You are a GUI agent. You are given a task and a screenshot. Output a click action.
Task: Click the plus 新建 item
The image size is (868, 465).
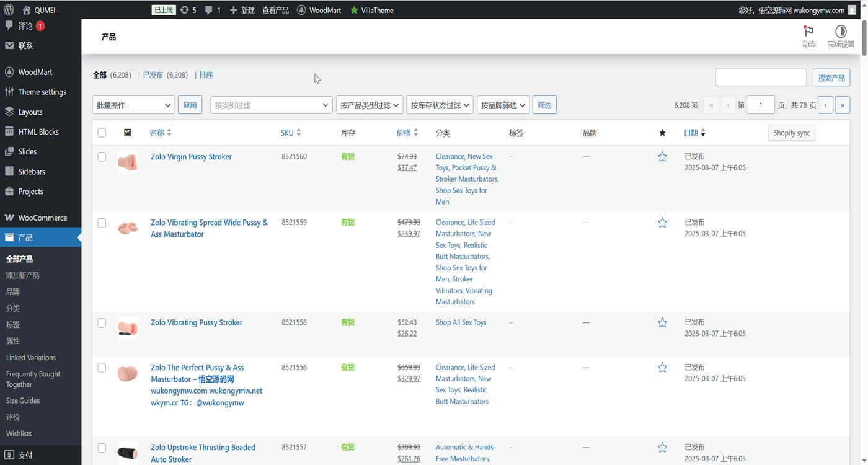tap(242, 10)
